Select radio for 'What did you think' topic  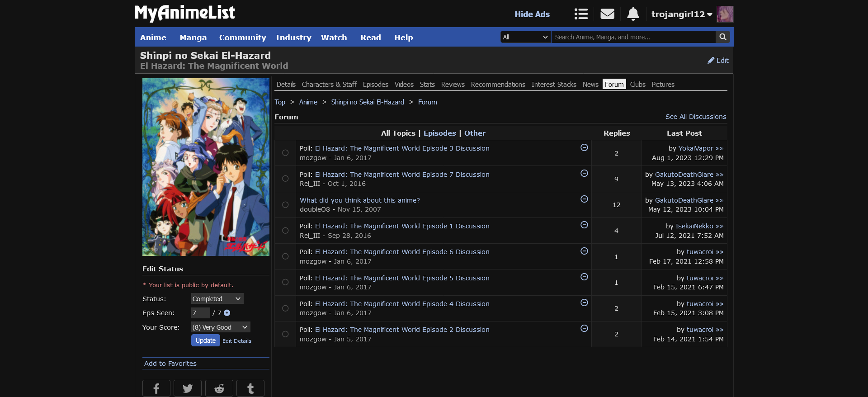[285, 205]
